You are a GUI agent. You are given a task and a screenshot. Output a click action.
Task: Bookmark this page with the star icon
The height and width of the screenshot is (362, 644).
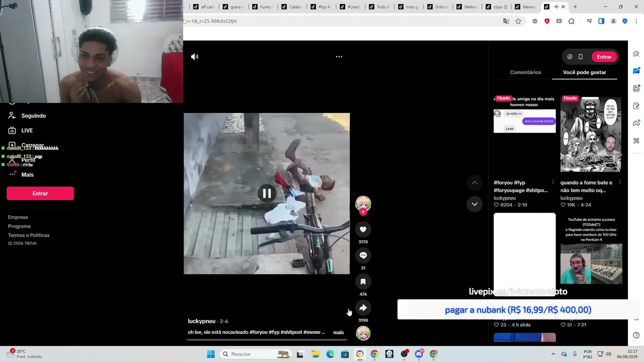[x=518, y=21]
